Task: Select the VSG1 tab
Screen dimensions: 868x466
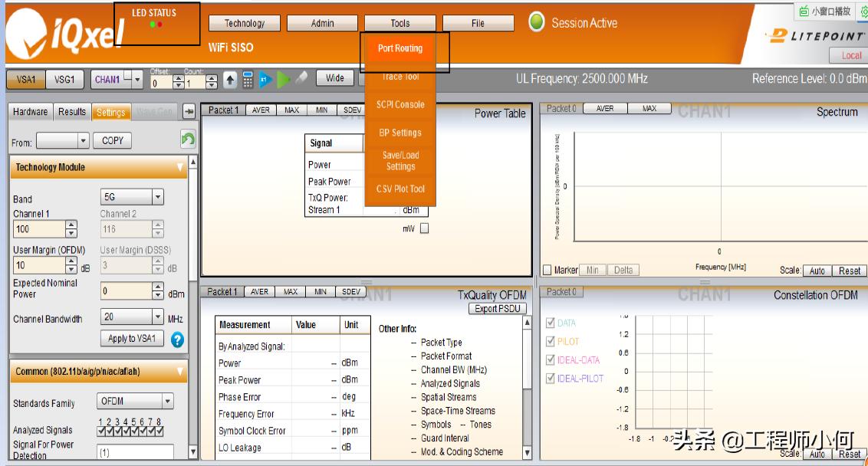Action: [x=64, y=80]
